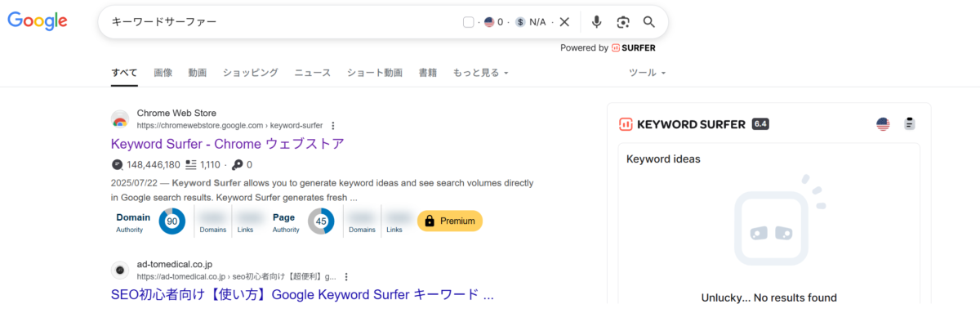Click the Unlucky... No results found message
This screenshot has width=980, height=331.
pos(769,297)
